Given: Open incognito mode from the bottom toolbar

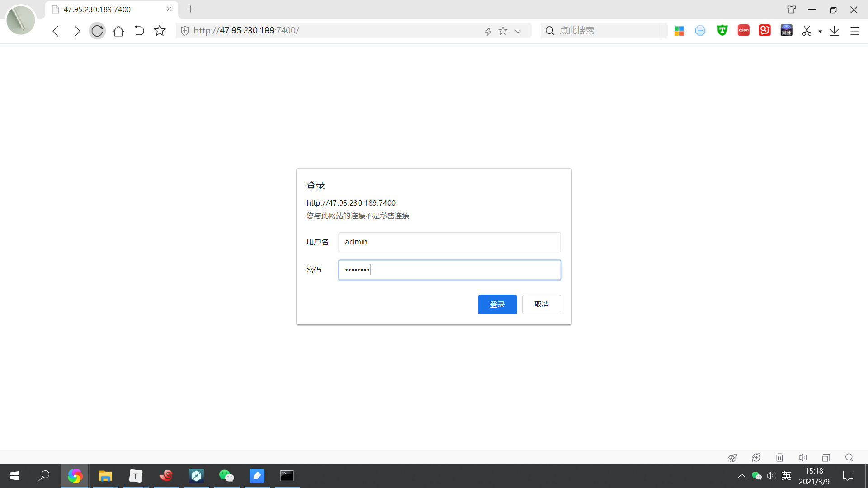Looking at the screenshot, I should tap(756, 458).
